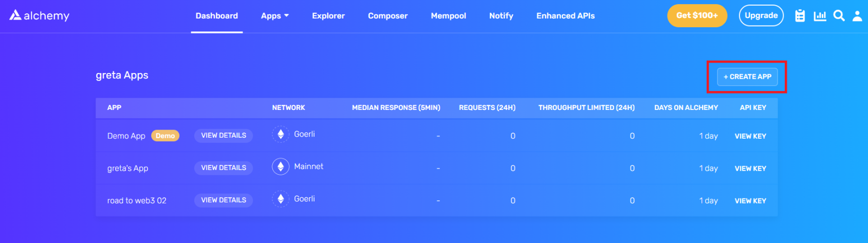Click Ethereum icon for road to web3 02
Screen dimensions: 868x243
pyautogui.click(x=281, y=199)
